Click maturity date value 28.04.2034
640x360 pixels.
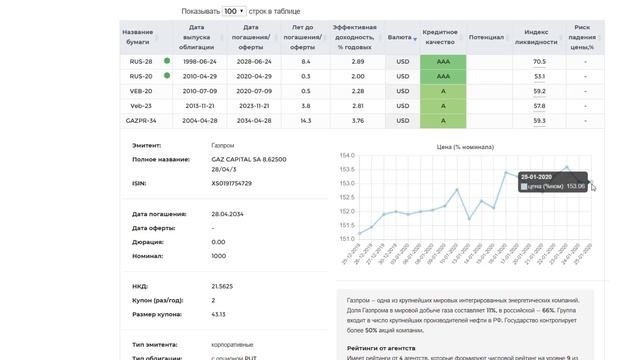227,214
